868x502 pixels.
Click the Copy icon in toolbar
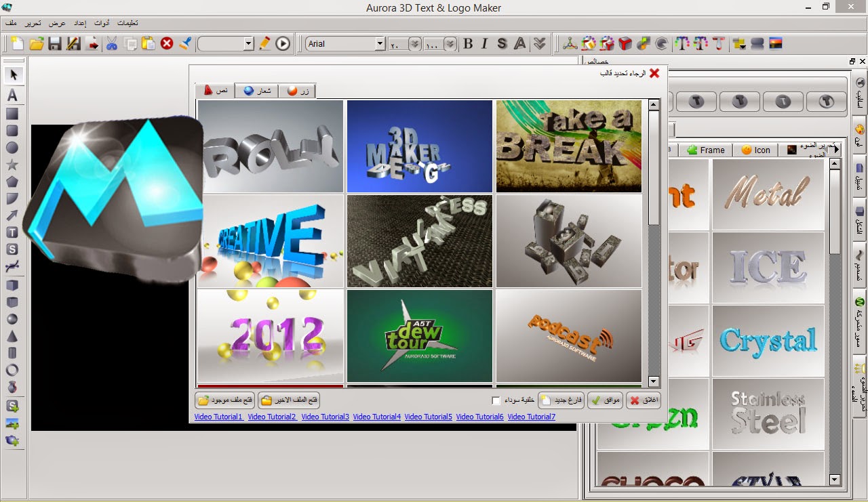point(131,43)
